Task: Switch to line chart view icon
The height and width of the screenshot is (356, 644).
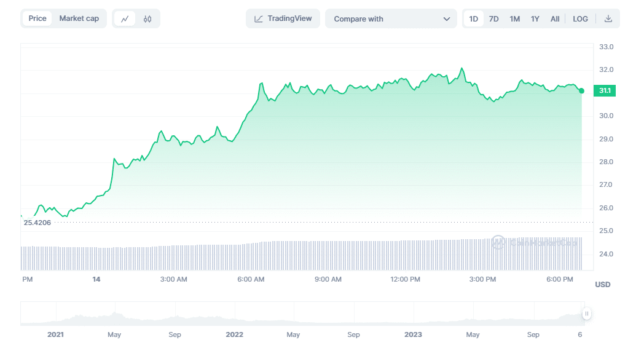Action: (125, 18)
